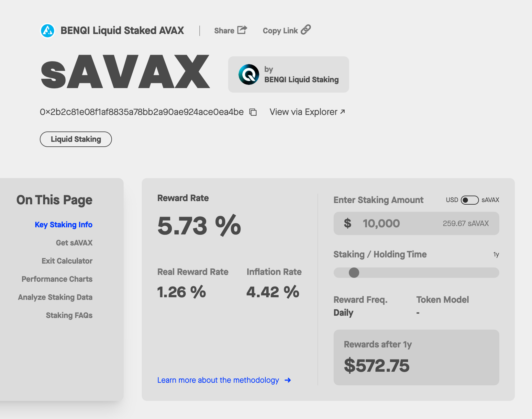Click the BENQI Liquid Staking provider card
Screen dimensions: 532x419
point(289,74)
